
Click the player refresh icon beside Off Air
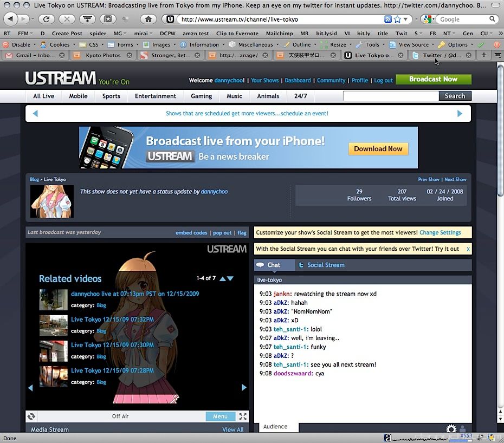click(x=31, y=416)
